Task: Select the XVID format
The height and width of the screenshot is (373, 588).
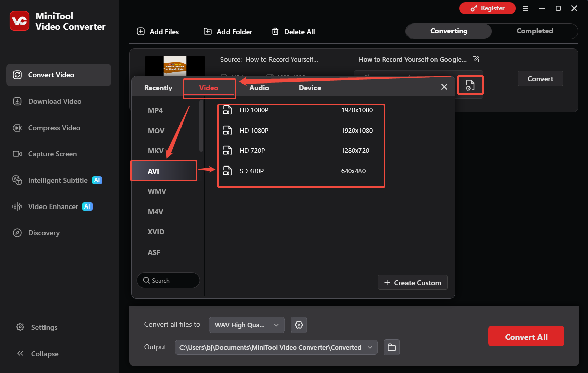Action: click(x=156, y=232)
